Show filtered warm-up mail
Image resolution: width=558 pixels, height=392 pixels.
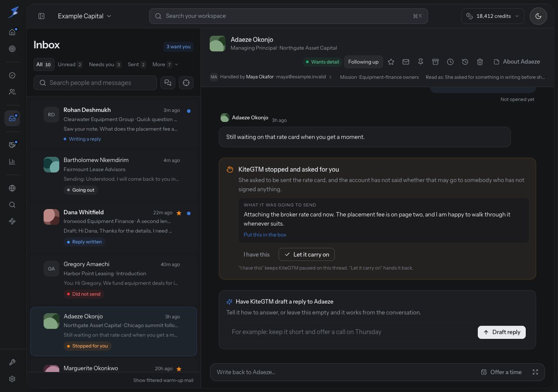(163, 380)
